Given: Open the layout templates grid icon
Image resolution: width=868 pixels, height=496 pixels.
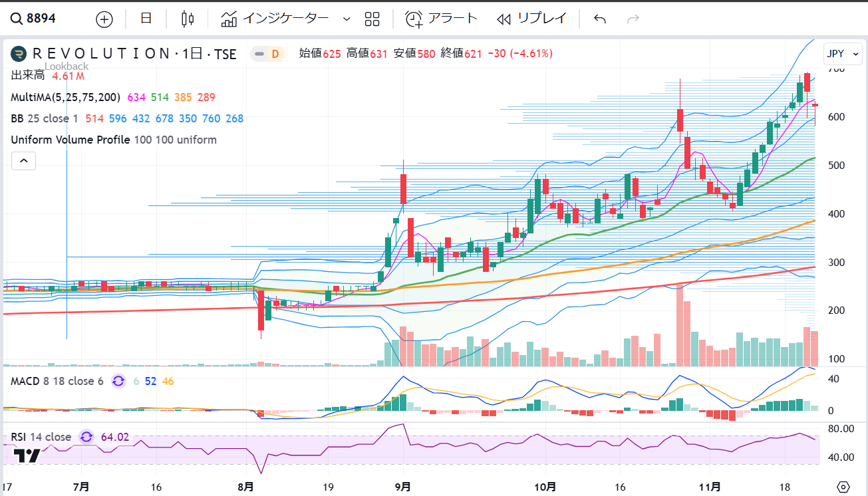Looking at the screenshot, I should coord(372,19).
